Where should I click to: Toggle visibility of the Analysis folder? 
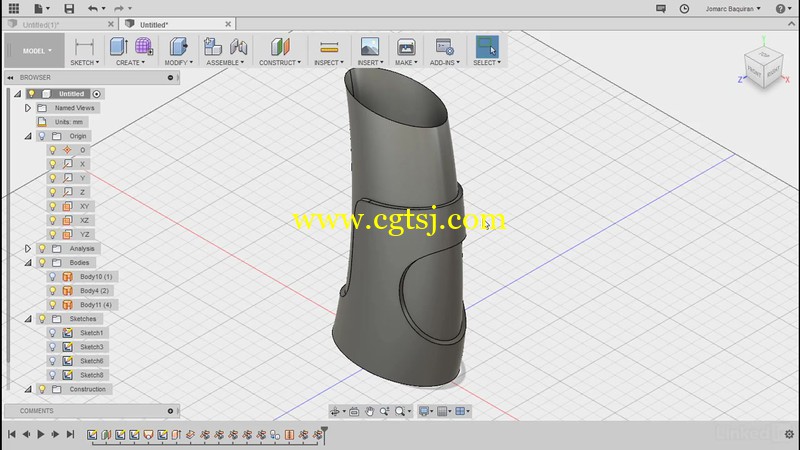tap(42, 248)
